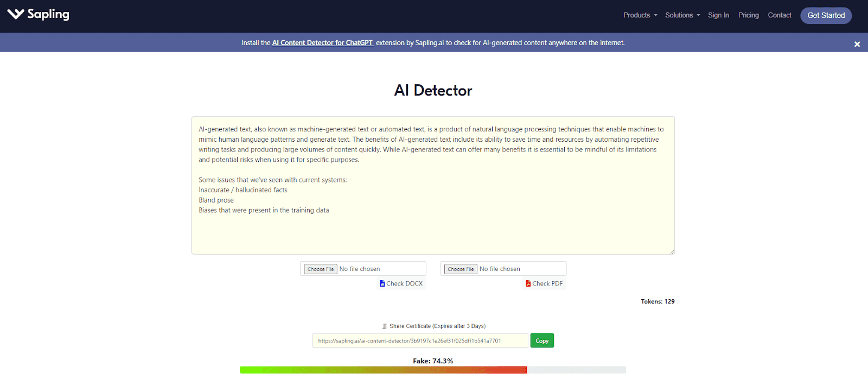The width and height of the screenshot is (868, 386).
Task: Expand the Products dropdown menu
Action: [640, 15]
